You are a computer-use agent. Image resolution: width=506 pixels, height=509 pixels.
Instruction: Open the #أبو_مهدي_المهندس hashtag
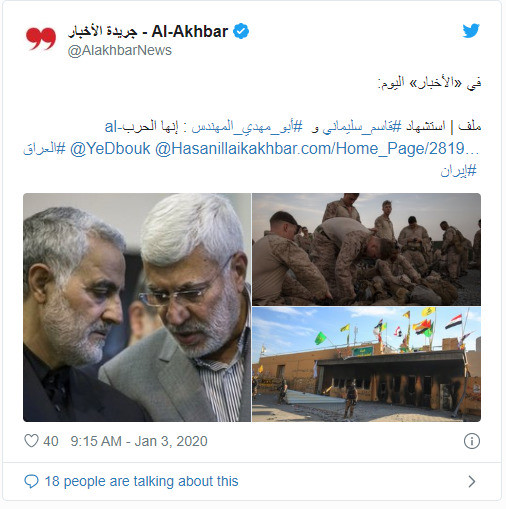(x=248, y=127)
